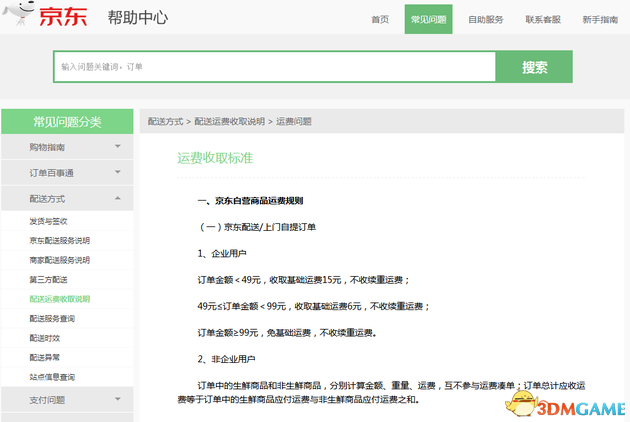Screen dimensions: 630x422
Task: Click the line 订单金额≥99元，免基础运费
Action: tap(287, 333)
